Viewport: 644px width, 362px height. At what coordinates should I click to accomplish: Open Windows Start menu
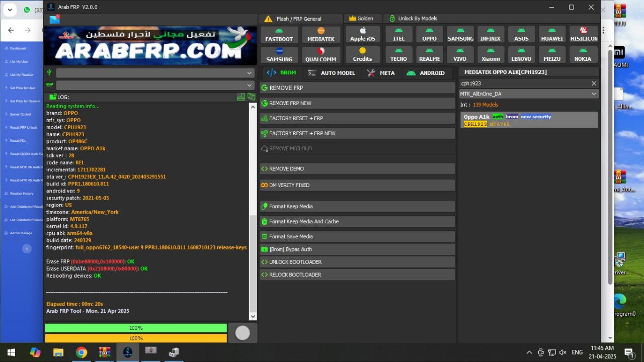click(11, 352)
